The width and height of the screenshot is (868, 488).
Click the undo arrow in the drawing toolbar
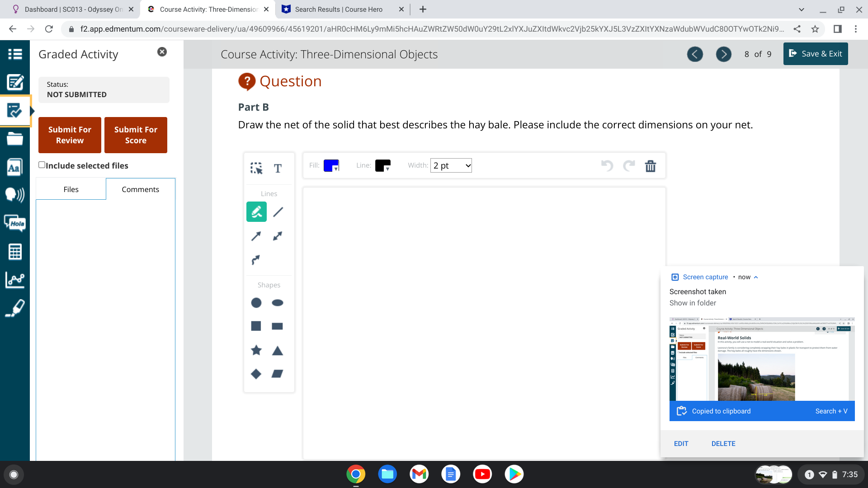click(607, 166)
